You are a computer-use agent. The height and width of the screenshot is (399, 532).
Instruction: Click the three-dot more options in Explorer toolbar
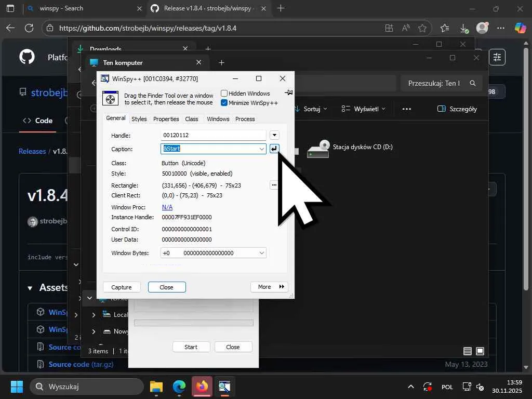point(406,109)
